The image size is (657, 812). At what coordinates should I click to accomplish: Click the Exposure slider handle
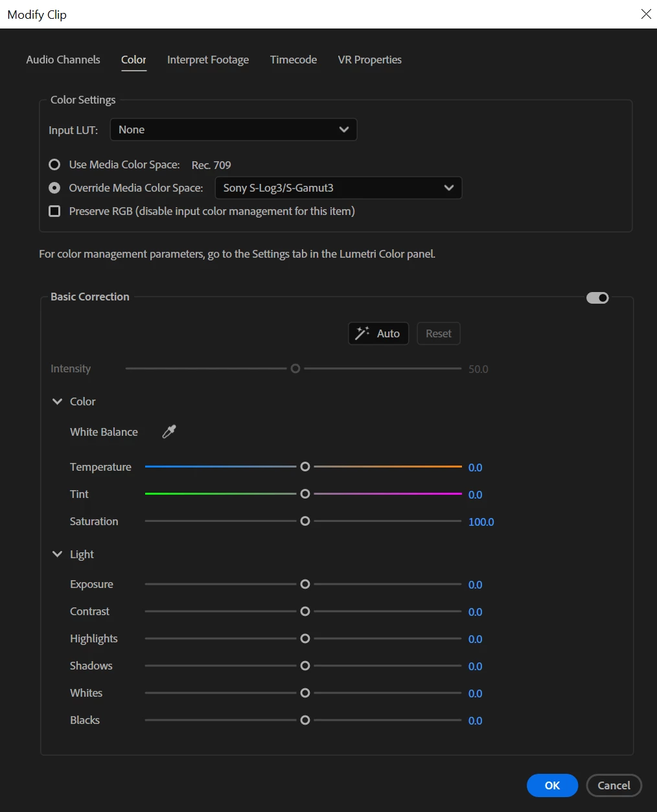[305, 584]
